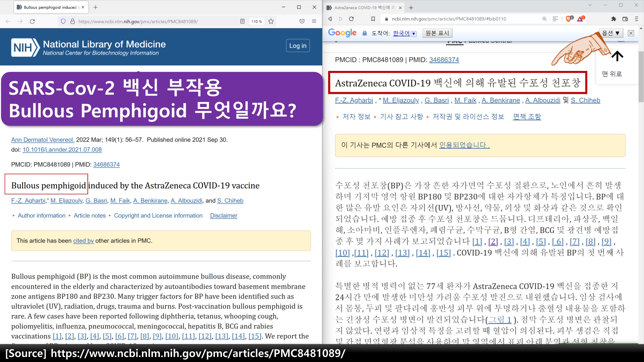This screenshot has height=362, width=644.
Task: Open reference [10] in Korean paragraph
Action: pos(343,253)
